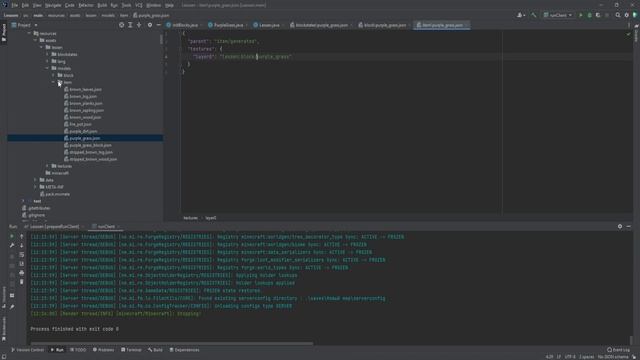Clear all Run console output trash icon

(22, 282)
